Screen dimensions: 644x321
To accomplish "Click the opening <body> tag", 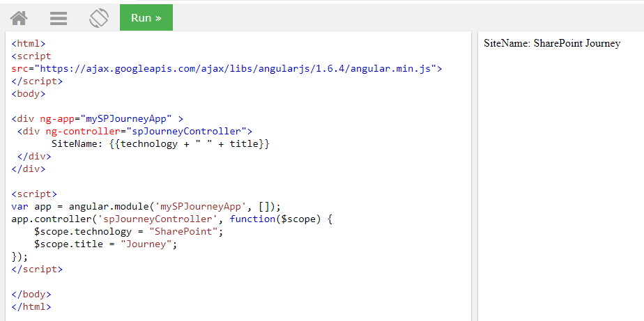I will [29, 93].
